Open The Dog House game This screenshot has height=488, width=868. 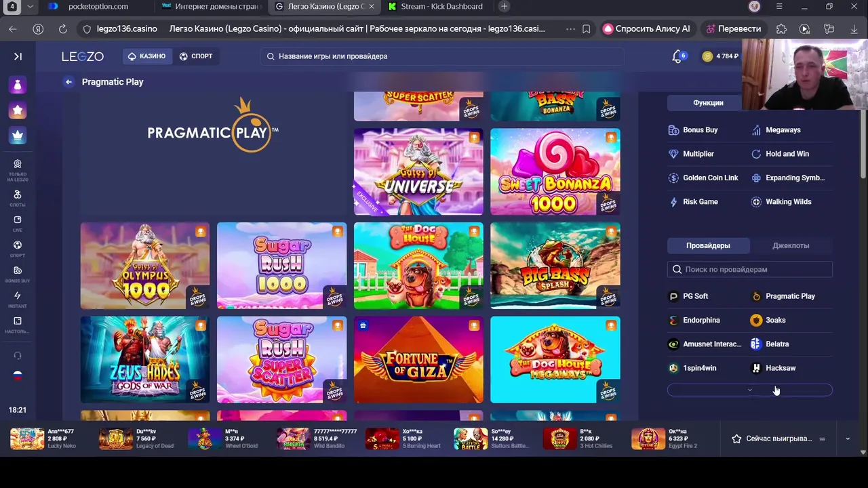(418, 266)
